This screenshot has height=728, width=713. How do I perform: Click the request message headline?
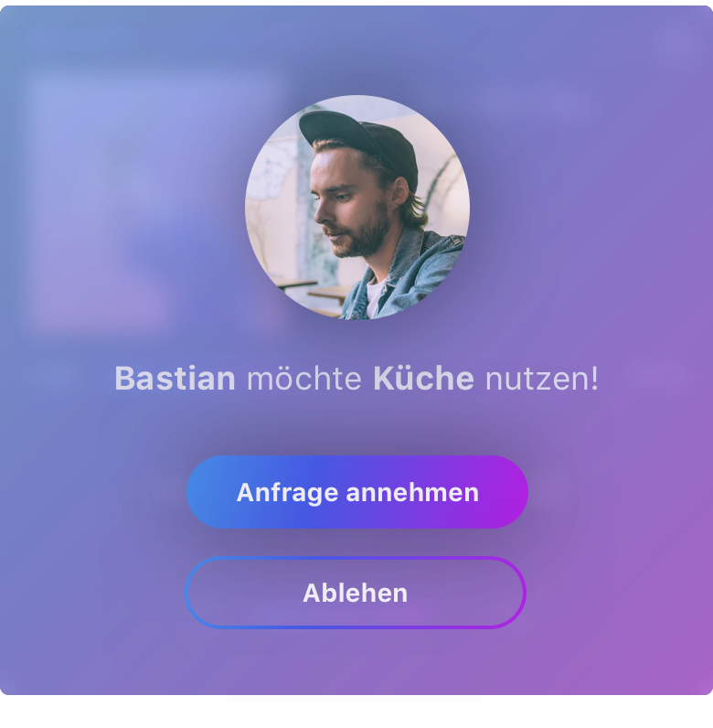pos(356,379)
